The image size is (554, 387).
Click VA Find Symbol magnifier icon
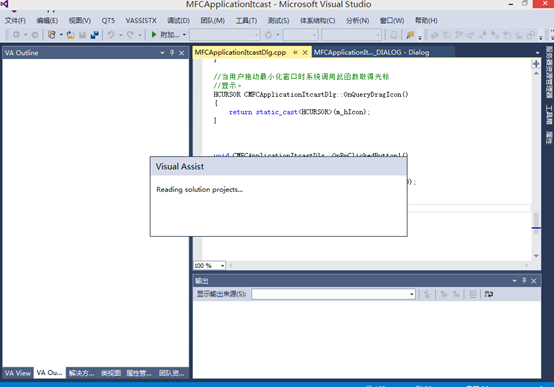click(x=470, y=35)
